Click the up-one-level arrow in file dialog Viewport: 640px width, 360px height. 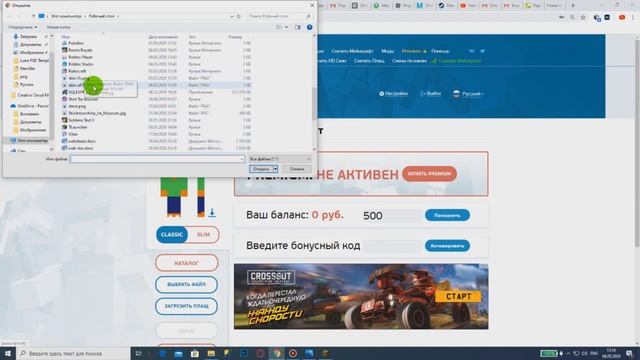33,16
